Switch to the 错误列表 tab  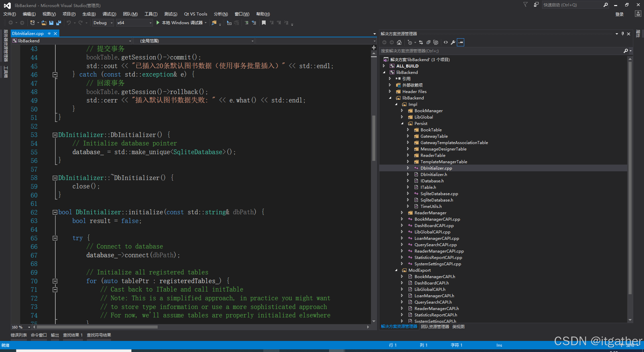tap(19, 335)
